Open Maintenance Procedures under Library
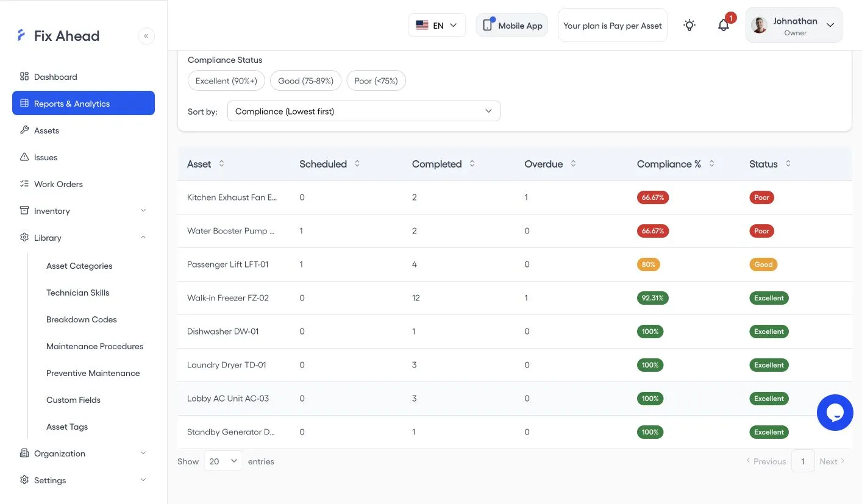 pos(94,346)
